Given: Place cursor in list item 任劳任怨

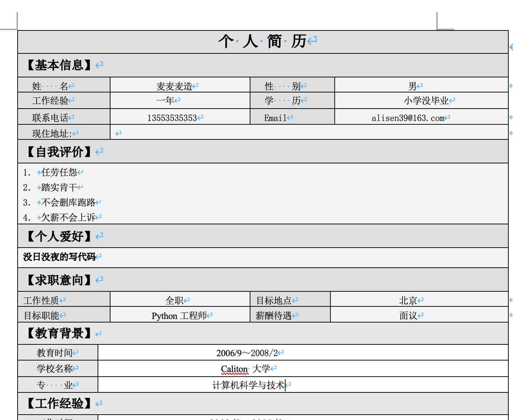Looking at the screenshot, I should click(x=59, y=172).
